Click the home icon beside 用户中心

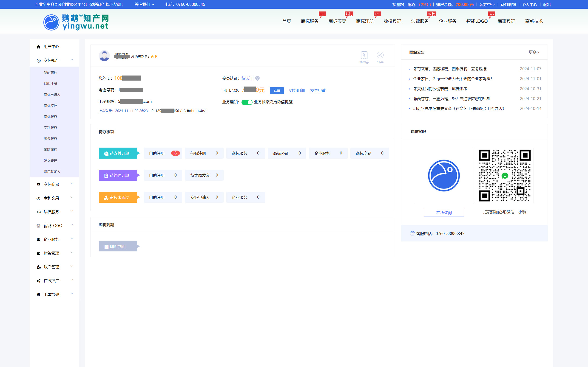(x=38, y=47)
